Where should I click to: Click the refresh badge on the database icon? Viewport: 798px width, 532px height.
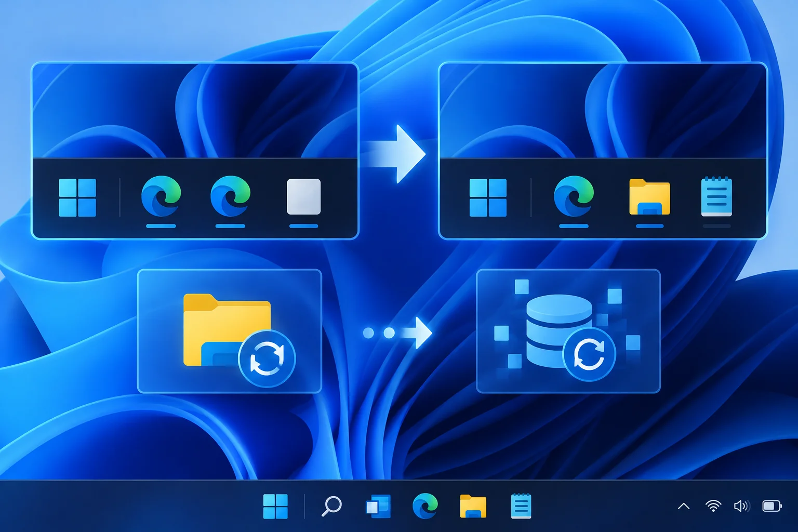coord(589,354)
